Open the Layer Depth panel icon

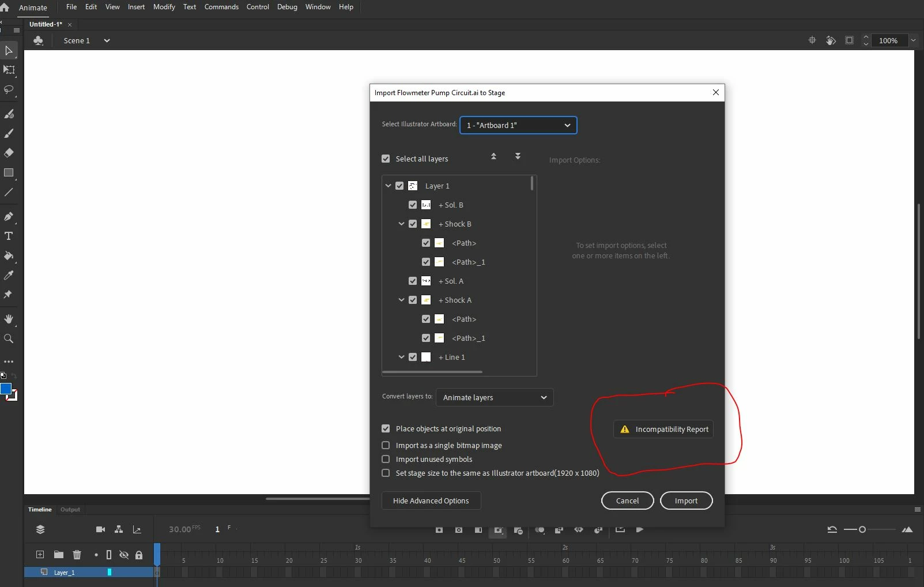pyautogui.click(x=137, y=529)
